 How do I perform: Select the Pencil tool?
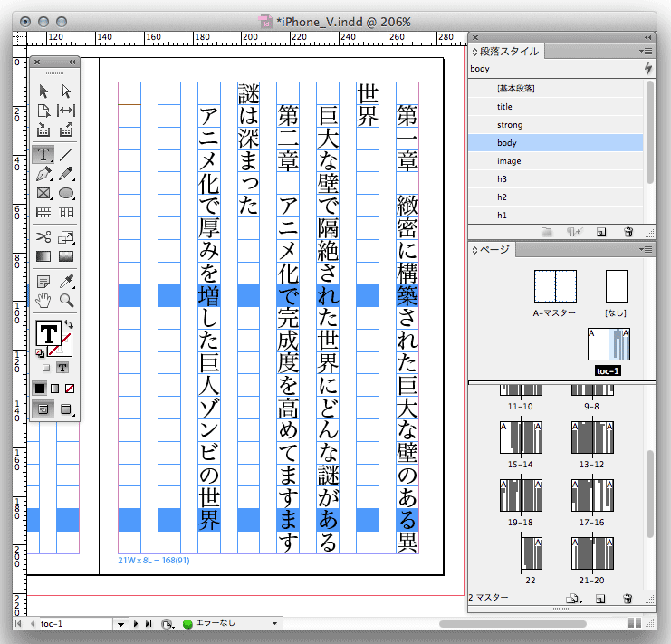click(x=66, y=174)
